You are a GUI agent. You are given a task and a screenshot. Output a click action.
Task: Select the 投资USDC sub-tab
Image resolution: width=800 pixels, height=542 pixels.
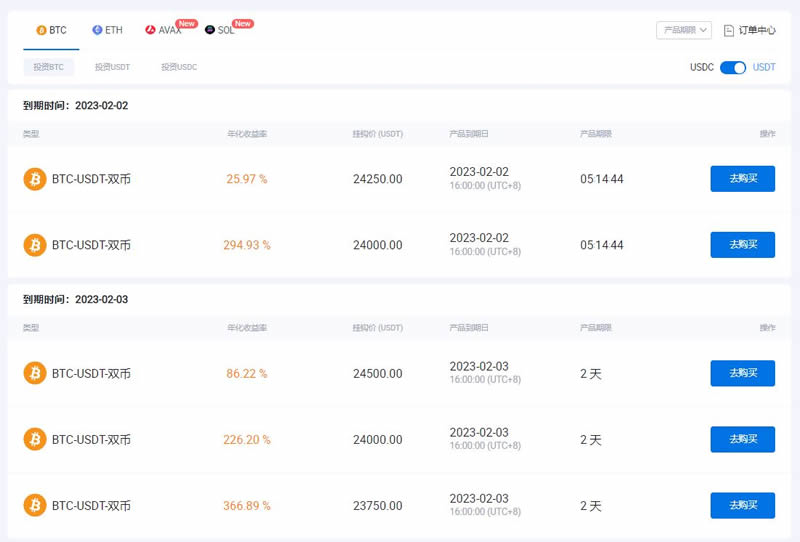[x=179, y=67]
